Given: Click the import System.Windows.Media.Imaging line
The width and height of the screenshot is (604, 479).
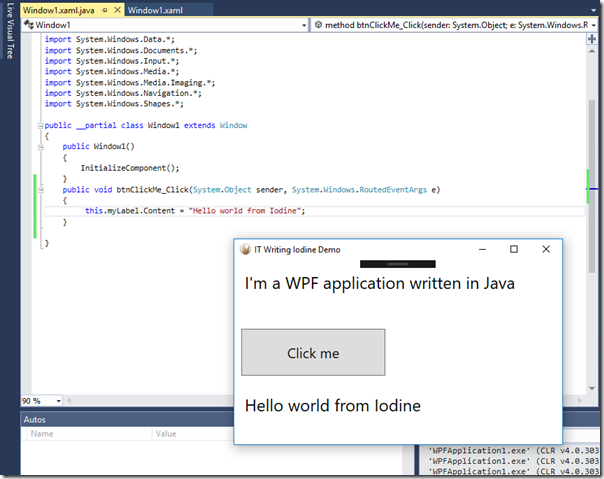Looking at the screenshot, I should pyautogui.click(x=130, y=82).
